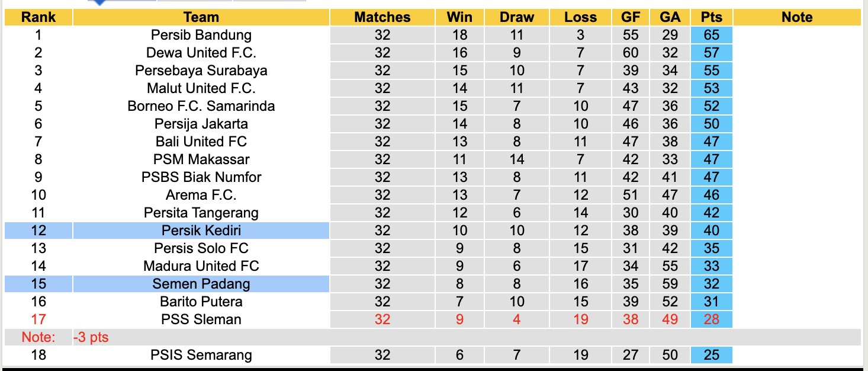Screen dimensions: 868x371
Task: Select Borneo F.C. Samarinda team name
Action: click(201, 106)
